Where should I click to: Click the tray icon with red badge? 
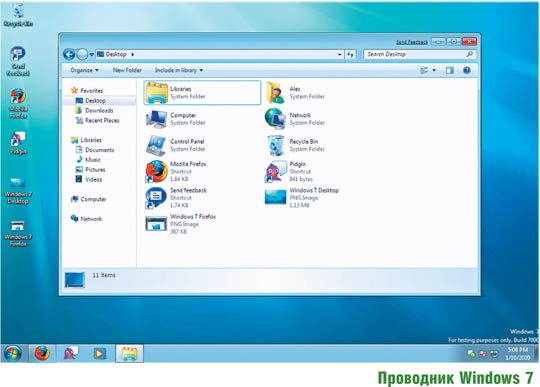coord(483,354)
